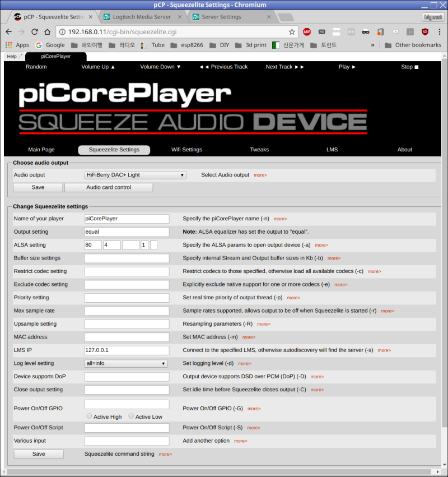Viewport: 448px width, 477px height.
Task: Click the Max sample rate field
Action: click(127, 311)
